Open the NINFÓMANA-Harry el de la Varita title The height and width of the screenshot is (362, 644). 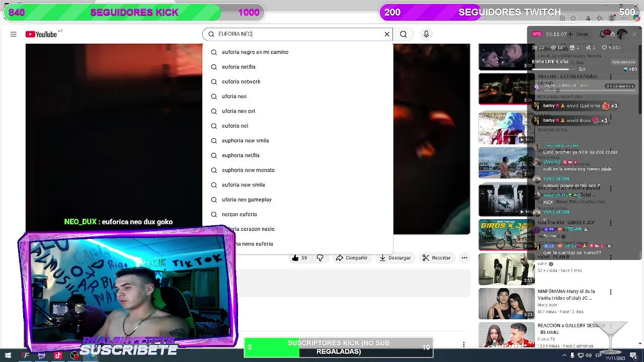(x=566, y=295)
